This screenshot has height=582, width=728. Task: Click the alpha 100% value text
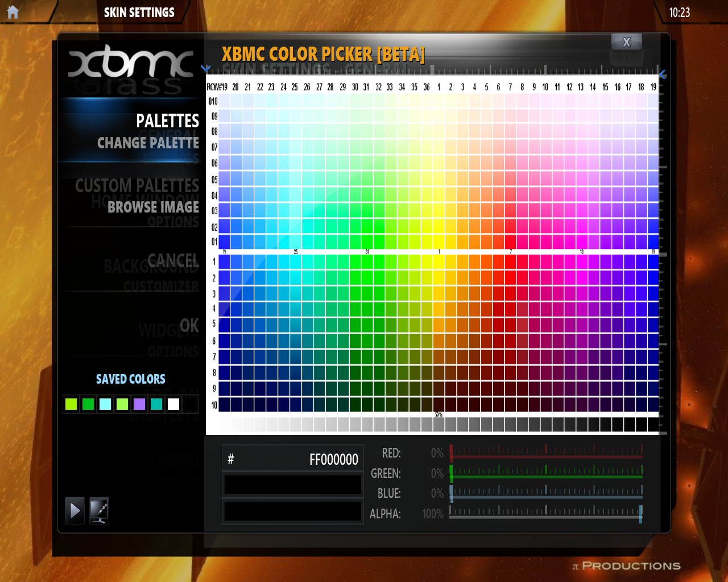point(432,514)
